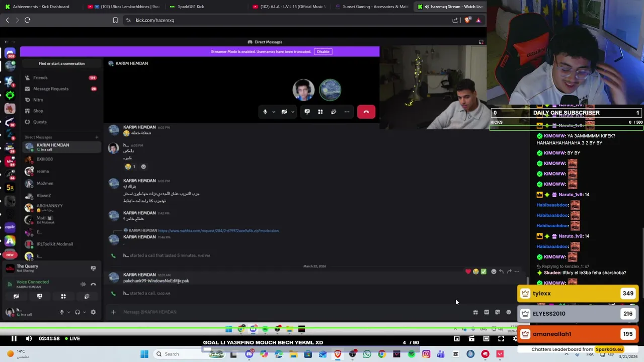Image resolution: width=644 pixels, height=362 pixels.
Task: Open Mo2men direct message
Action: pyautogui.click(x=61, y=184)
